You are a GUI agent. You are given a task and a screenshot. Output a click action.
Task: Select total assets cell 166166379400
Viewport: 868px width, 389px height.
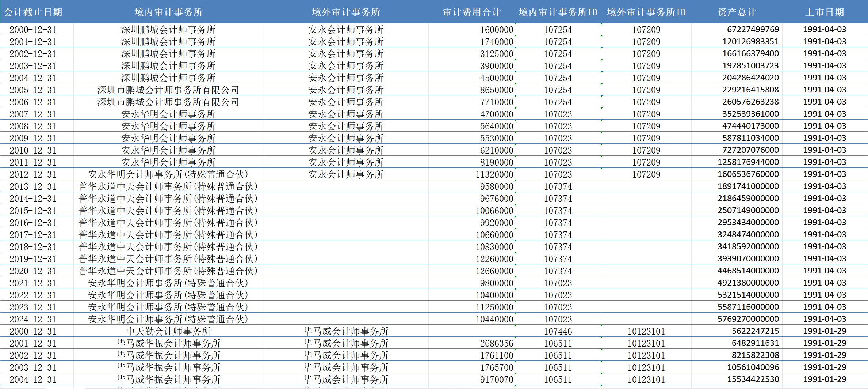pyautogui.click(x=737, y=54)
